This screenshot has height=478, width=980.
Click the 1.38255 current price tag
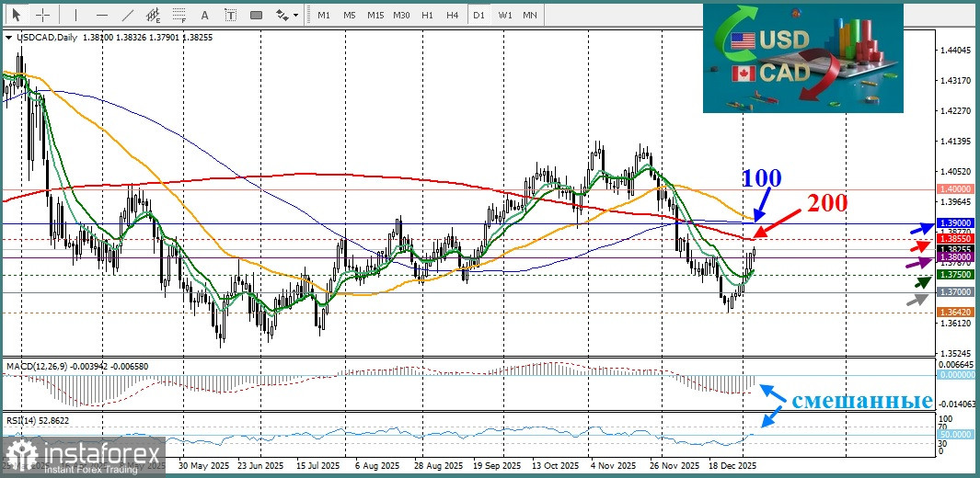point(956,248)
